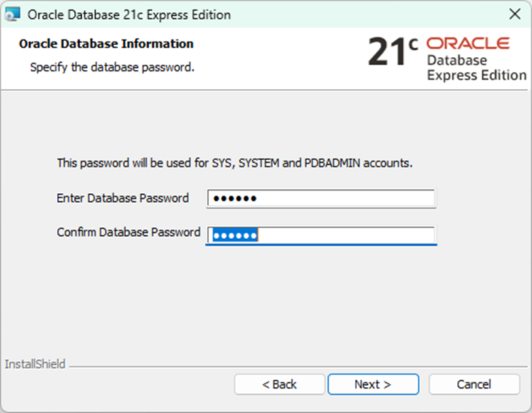This screenshot has height=413, width=532.
Task: Click the masked dots in the Enter Database Password field
Action: [x=235, y=199]
